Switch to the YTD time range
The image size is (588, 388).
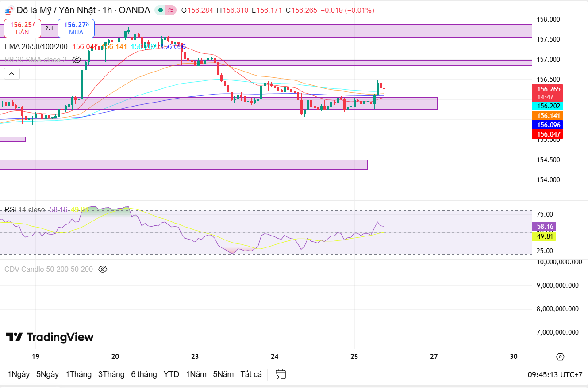(x=171, y=374)
